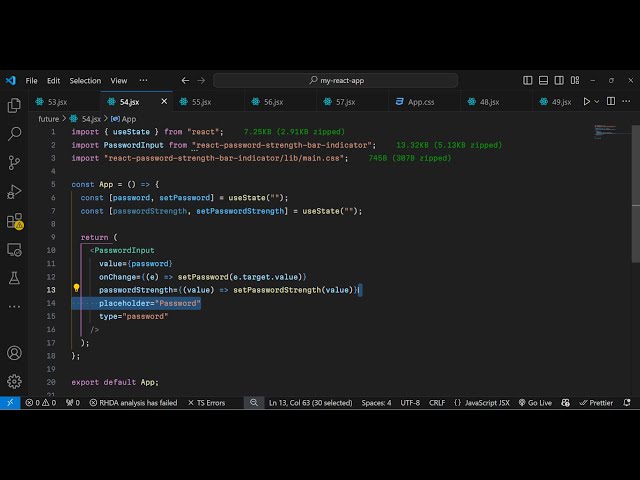
Task: Open the Run and Debug view
Action: pyautogui.click(x=14, y=191)
